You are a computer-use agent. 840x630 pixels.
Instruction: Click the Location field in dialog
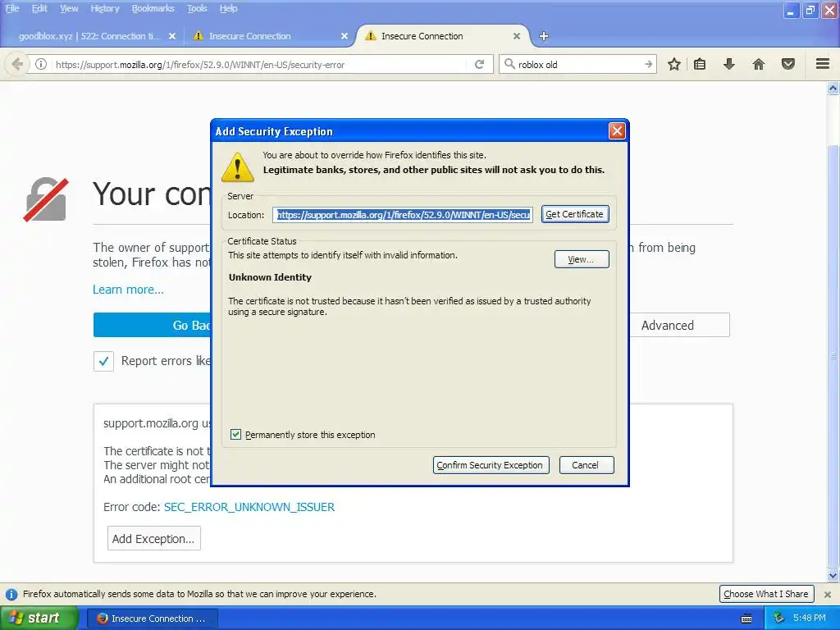(402, 215)
